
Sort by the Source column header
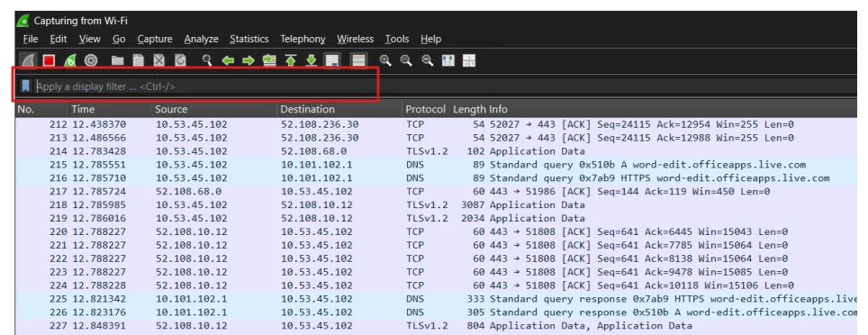[215, 109]
